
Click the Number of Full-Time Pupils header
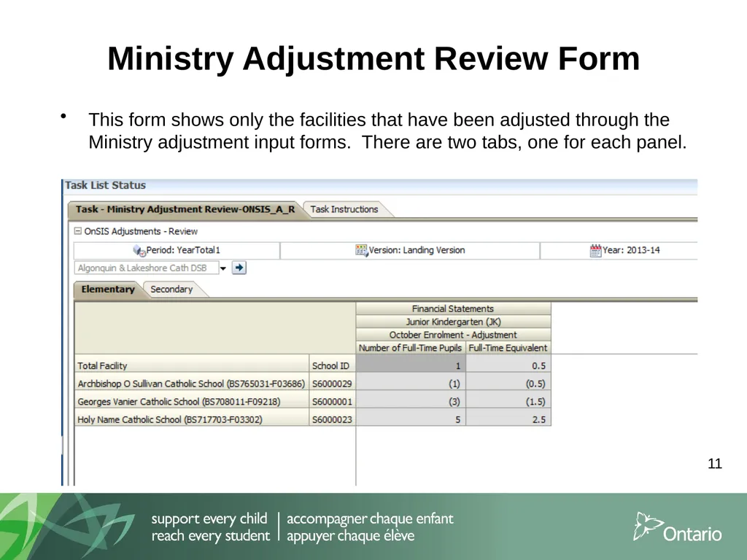point(410,348)
